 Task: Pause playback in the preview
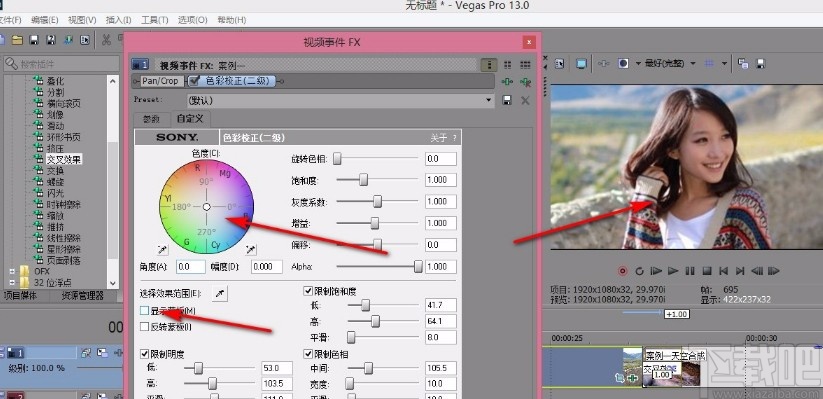[690, 271]
